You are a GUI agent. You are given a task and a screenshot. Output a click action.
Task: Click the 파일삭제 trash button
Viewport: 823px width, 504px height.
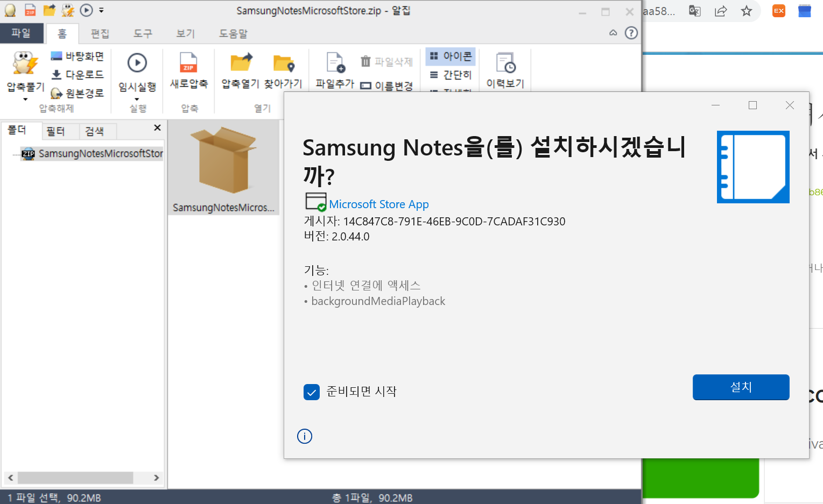(386, 62)
